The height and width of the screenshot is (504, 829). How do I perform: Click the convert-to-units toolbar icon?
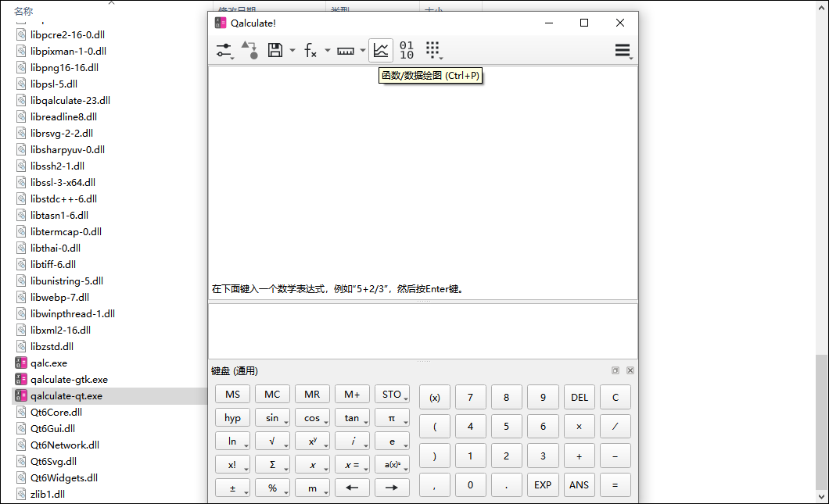249,50
